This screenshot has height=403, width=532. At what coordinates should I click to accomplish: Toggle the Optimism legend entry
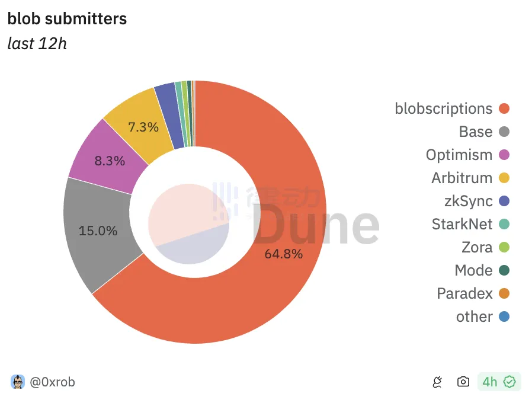pyautogui.click(x=459, y=155)
